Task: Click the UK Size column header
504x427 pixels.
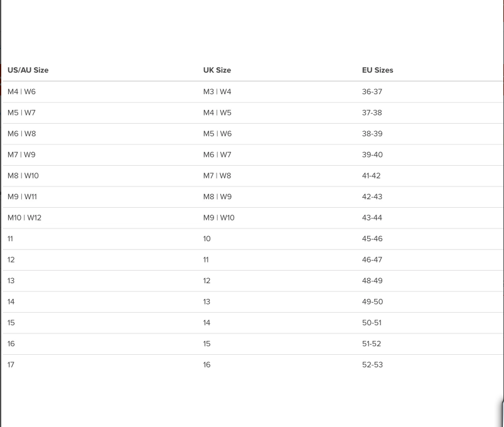Action: 217,70
